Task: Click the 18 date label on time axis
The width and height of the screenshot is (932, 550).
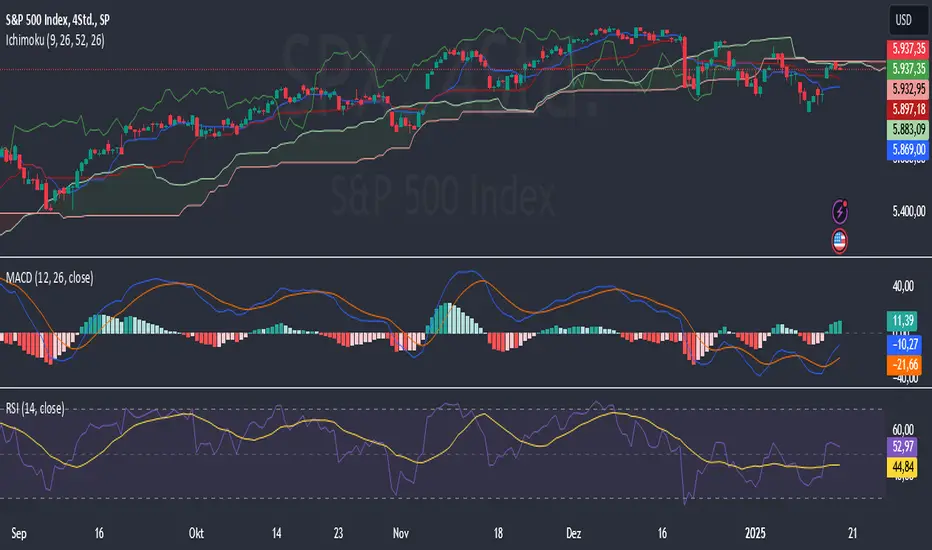Action: [498, 533]
